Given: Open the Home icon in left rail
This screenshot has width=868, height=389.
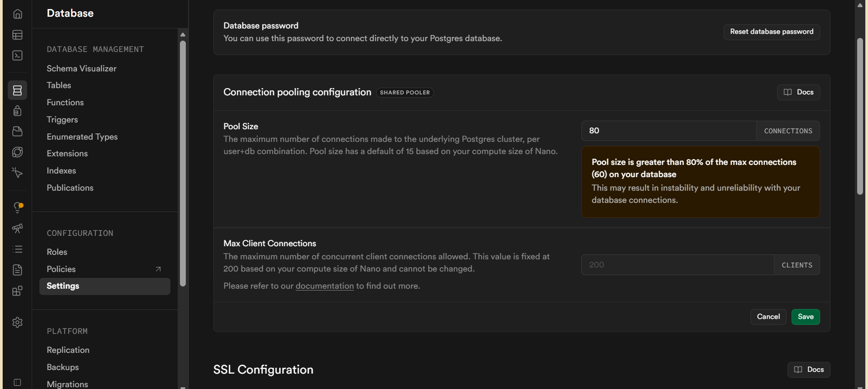Looking at the screenshot, I should [17, 14].
